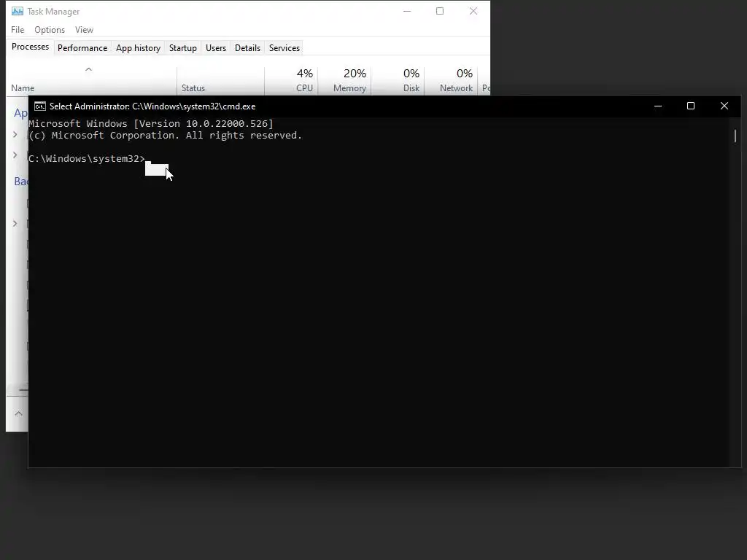747x560 pixels.
Task: Open the Services tab
Action: [285, 48]
